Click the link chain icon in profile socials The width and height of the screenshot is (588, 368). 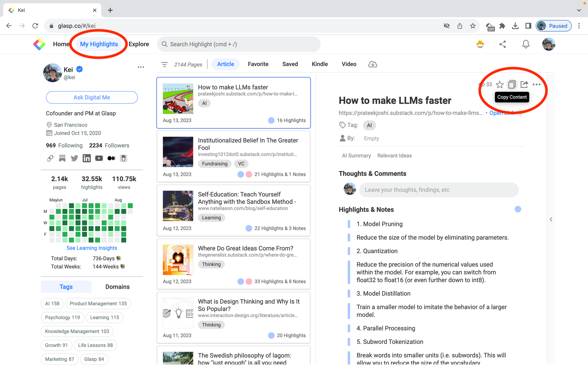click(x=50, y=158)
